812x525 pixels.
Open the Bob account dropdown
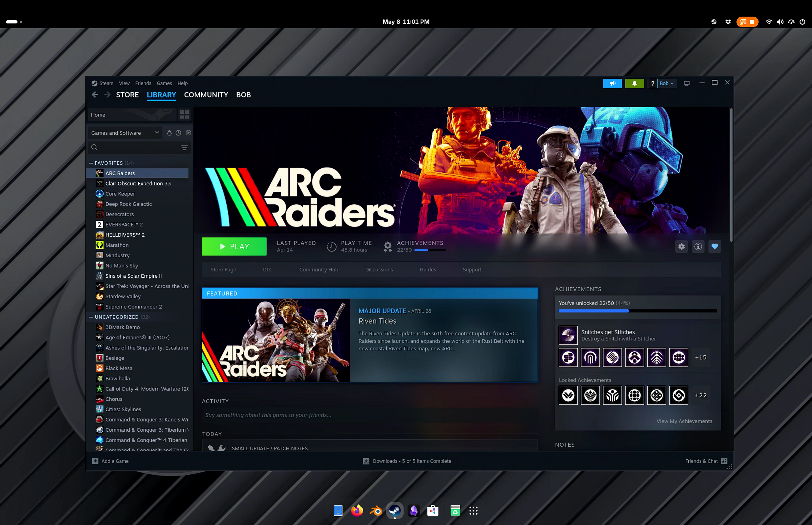(x=666, y=83)
